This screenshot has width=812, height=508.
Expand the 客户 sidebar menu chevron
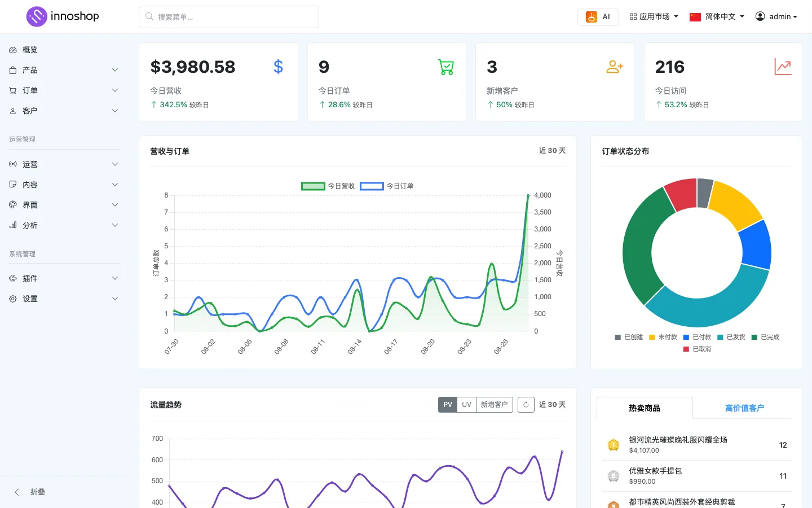[x=115, y=111]
